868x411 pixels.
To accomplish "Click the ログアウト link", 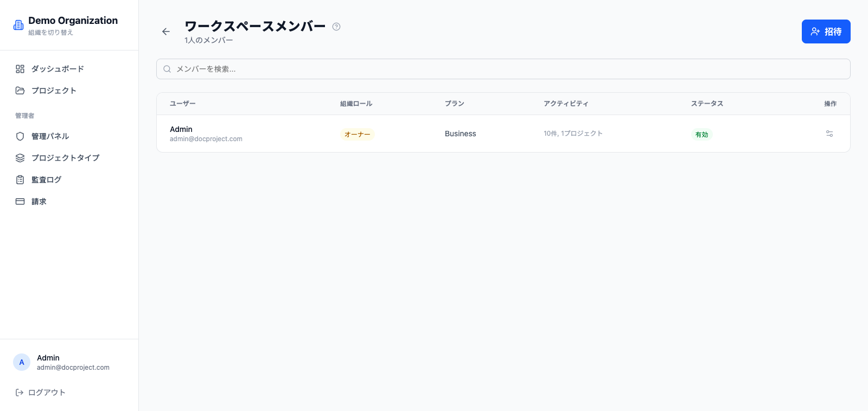I will pyautogui.click(x=47, y=393).
